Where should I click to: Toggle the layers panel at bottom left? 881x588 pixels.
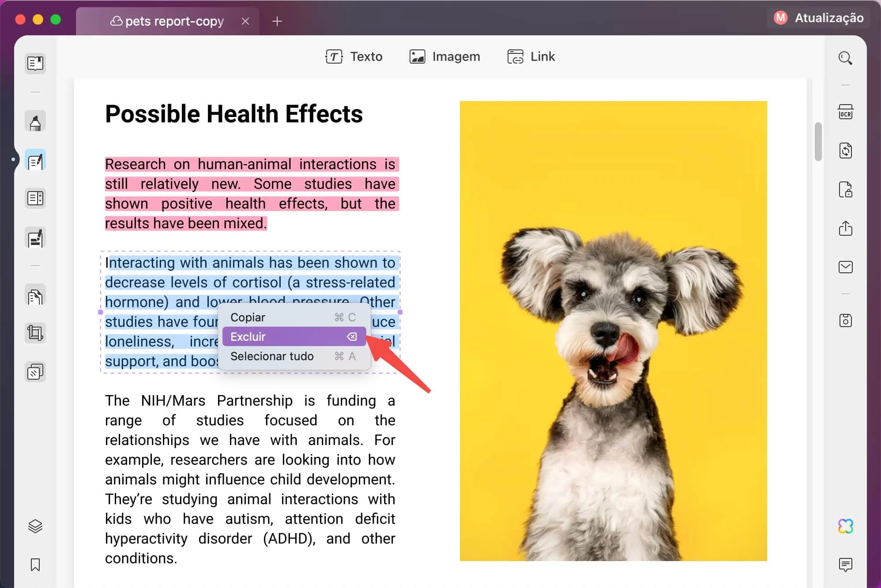pyautogui.click(x=35, y=525)
